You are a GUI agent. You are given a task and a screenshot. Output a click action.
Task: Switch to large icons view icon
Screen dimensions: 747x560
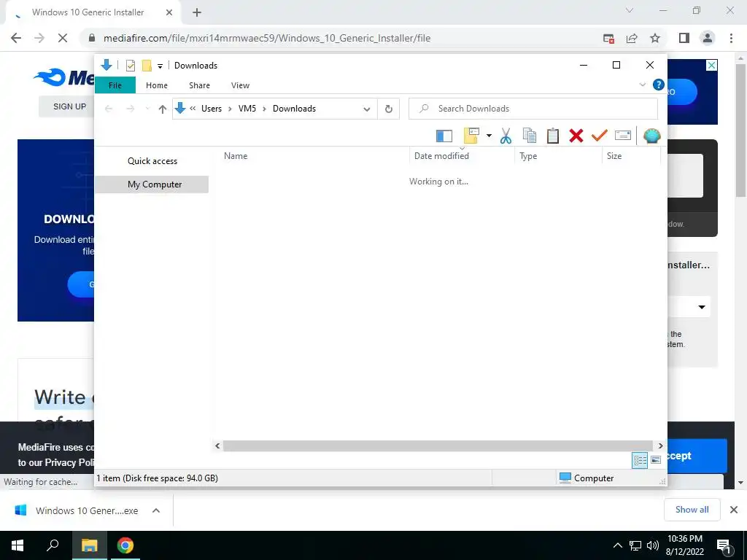(x=656, y=460)
